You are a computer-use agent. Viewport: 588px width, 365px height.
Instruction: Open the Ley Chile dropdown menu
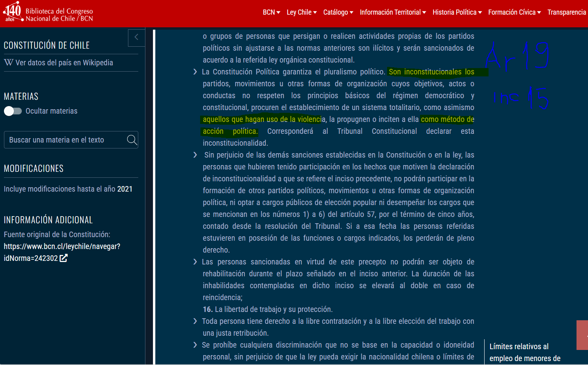point(302,12)
